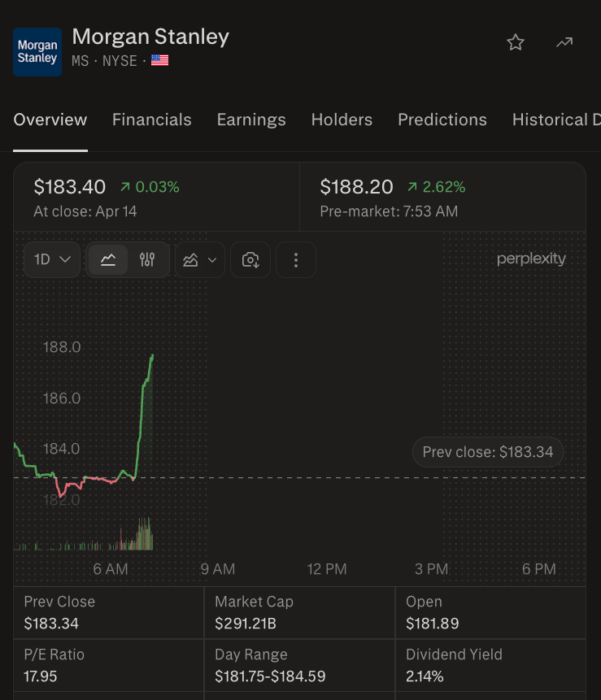Click the US flag icon
The width and height of the screenshot is (601, 700).
pos(160,60)
